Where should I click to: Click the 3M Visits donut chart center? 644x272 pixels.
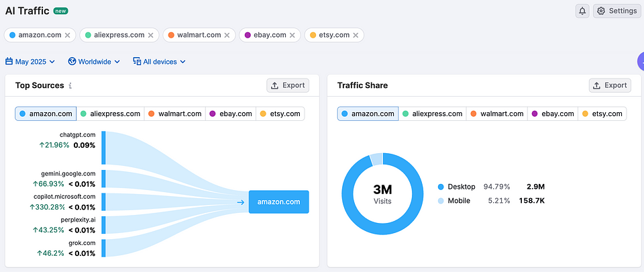(x=382, y=194)
